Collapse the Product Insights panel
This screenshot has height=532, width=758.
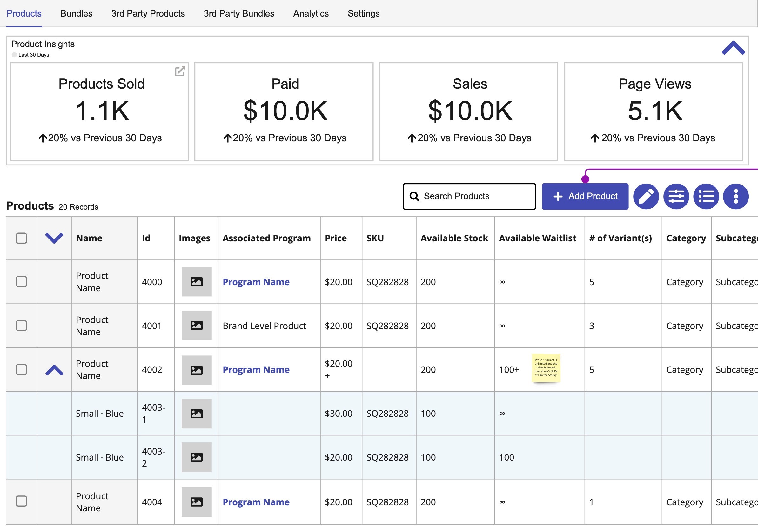point(733,48)
